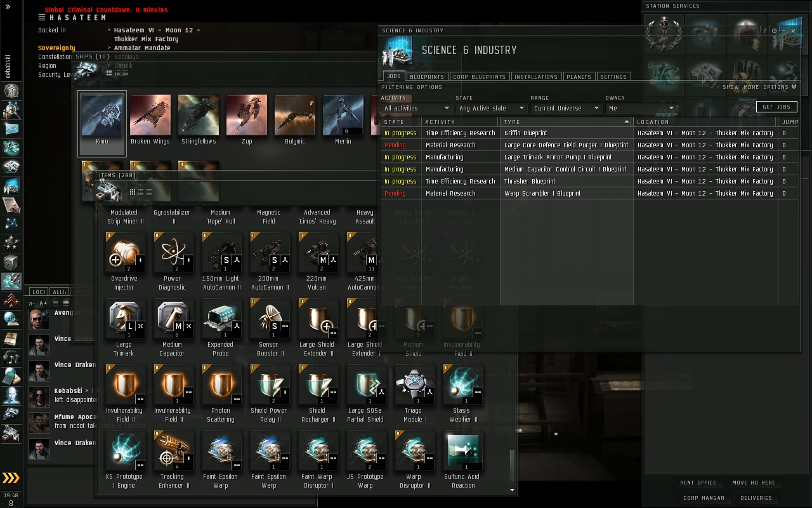Open the Corp Hangar button
This screenshot has width=812, height=508.
(704, 498)
